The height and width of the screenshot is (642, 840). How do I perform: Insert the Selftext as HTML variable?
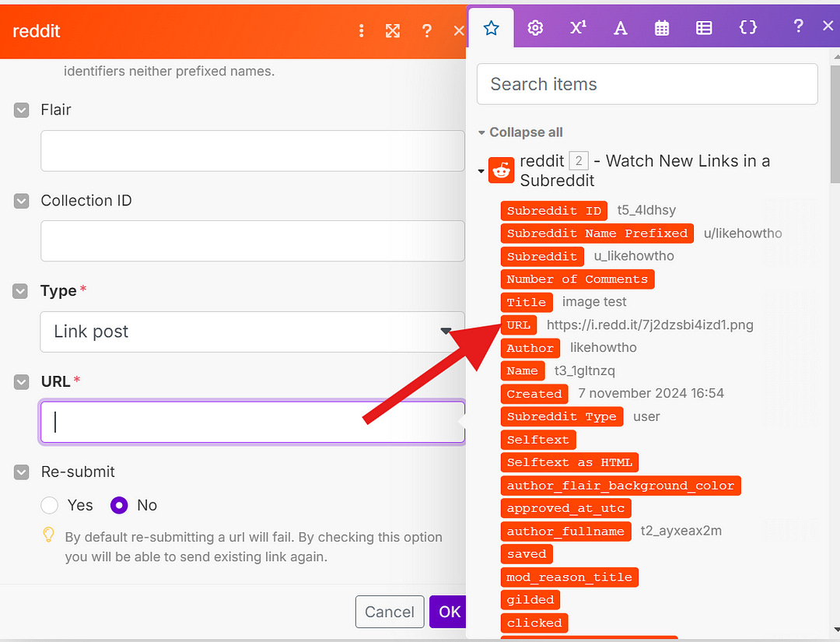(x=569, y=462)
